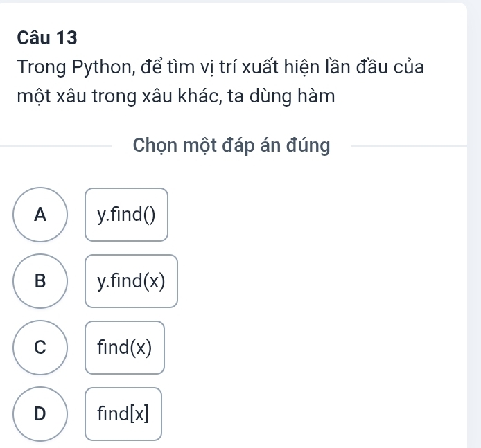Click the 'Chọn một đáp án đúng' label
Image resolution: width=481 pixels, height=448 pixels.
click(x=231, y=146)
